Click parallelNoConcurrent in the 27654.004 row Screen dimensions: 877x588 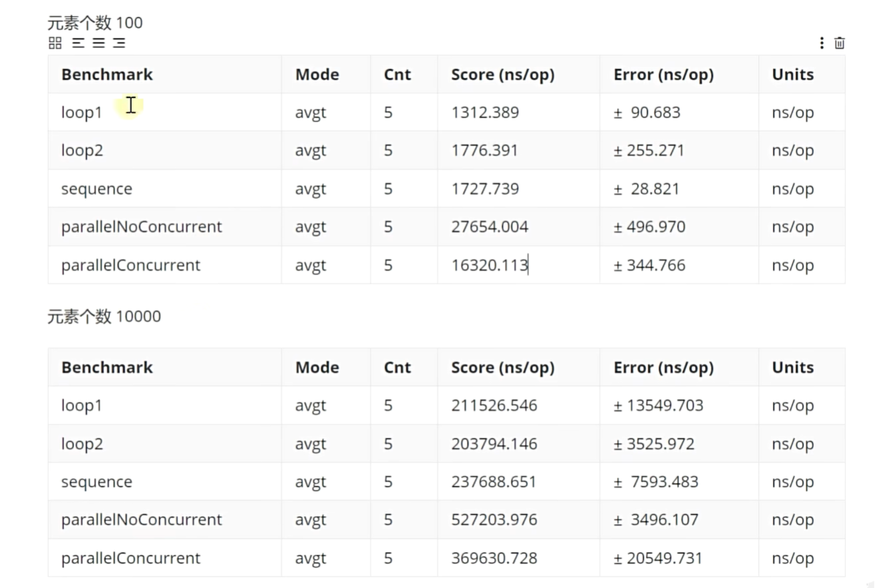142,227
